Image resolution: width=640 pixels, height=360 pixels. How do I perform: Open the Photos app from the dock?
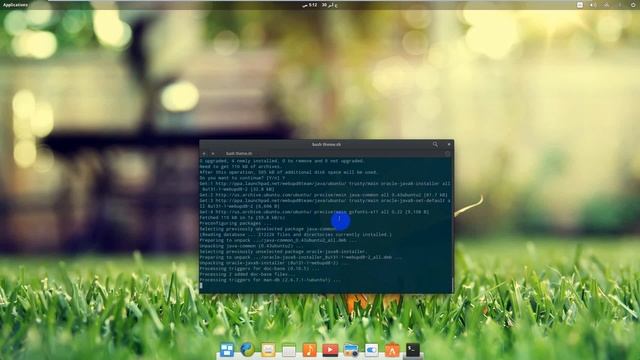[x=351, y=350]
